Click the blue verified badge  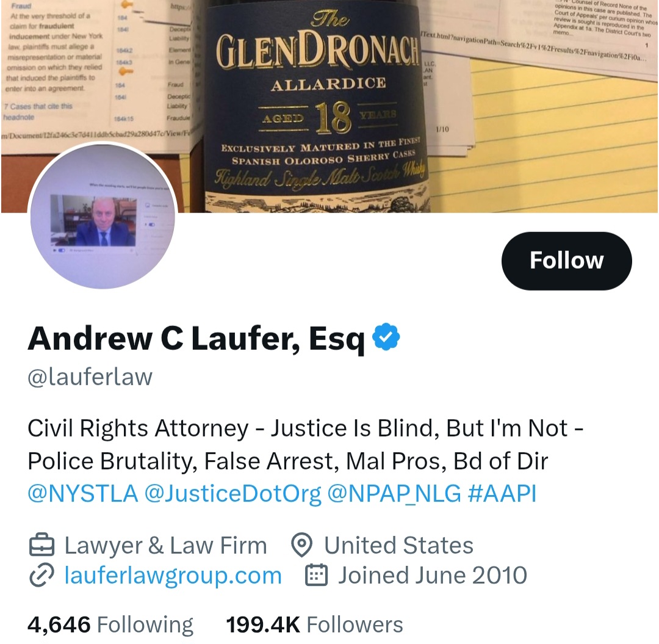[386, 337]
